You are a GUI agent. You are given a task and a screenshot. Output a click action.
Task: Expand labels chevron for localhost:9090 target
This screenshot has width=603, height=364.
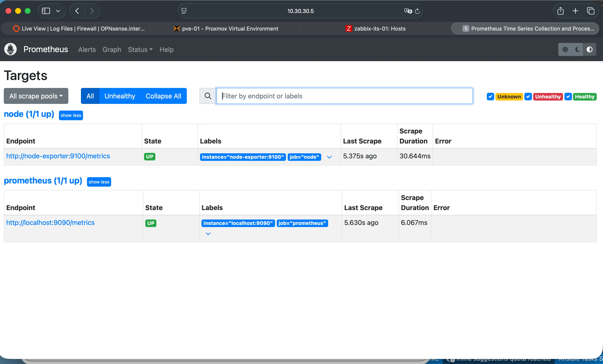coord(208,234)
